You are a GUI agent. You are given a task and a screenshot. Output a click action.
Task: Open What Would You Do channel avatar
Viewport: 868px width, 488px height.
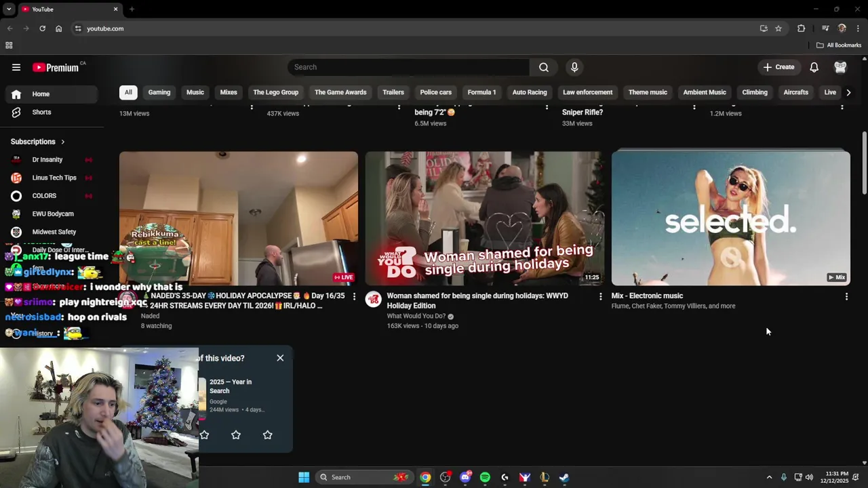coord(374,300)
